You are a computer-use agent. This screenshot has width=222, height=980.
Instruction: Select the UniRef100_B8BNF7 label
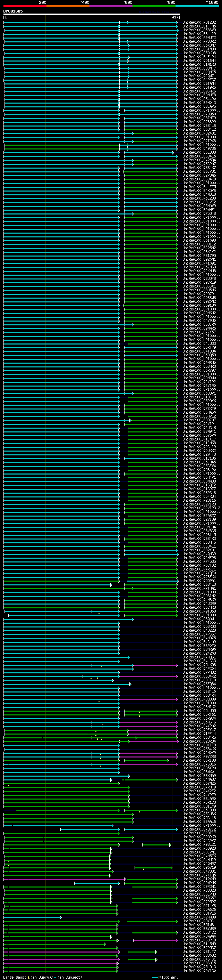point(199,68)
